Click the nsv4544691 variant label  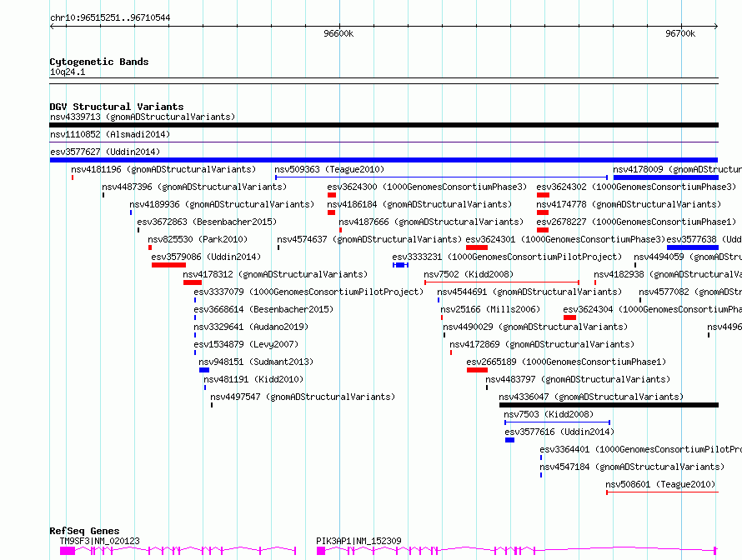(529, 292)
